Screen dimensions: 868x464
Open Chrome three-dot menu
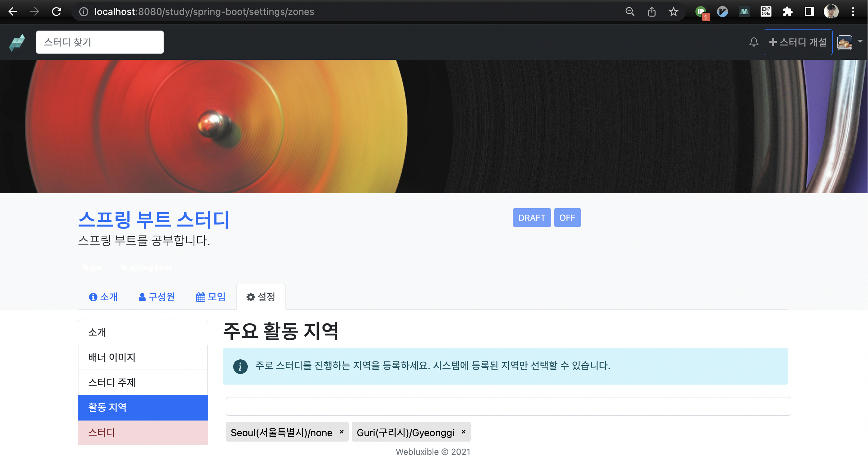[853, 12]
